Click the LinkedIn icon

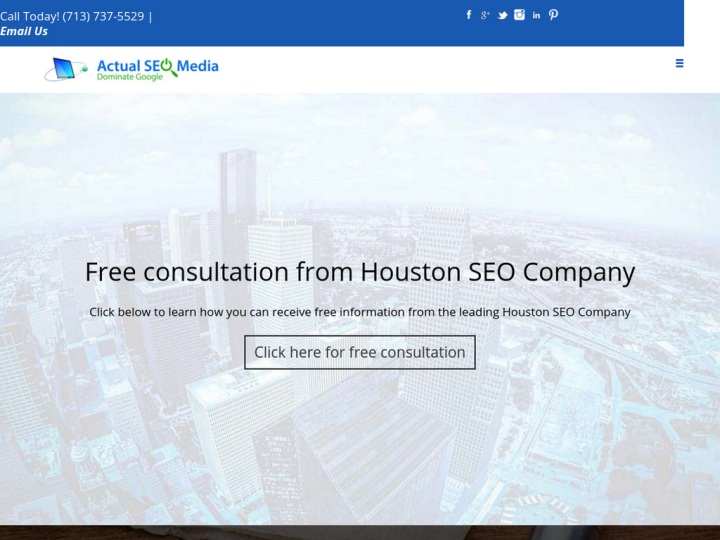click(x=536, y=15)
